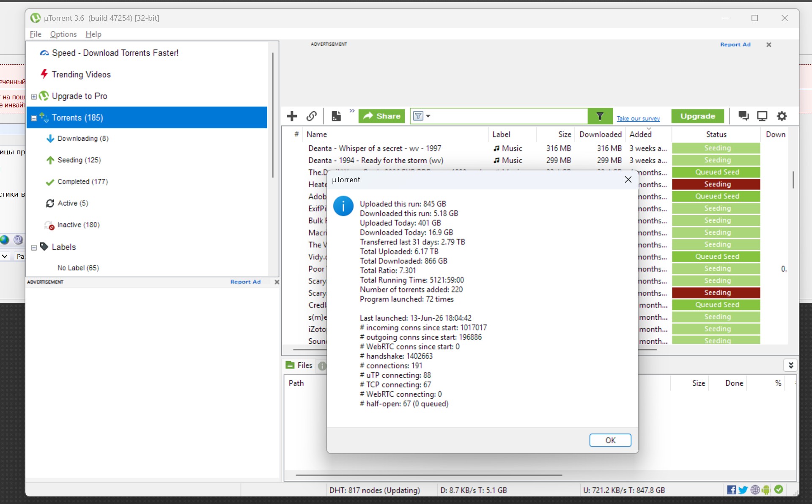Apply search with the funnel filter button
Screen dimensions: 812x504
point(600,116)
